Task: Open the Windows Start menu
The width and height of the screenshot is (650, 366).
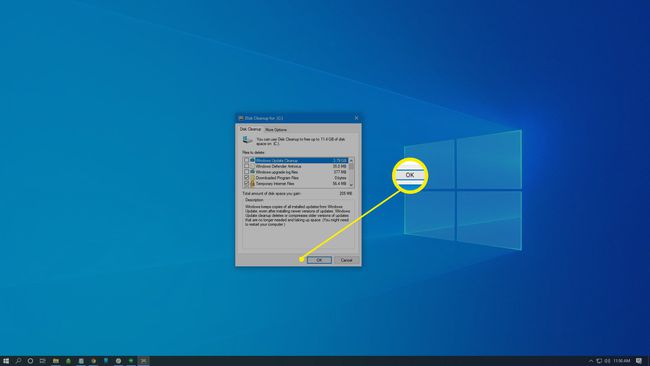Action: 6,361
